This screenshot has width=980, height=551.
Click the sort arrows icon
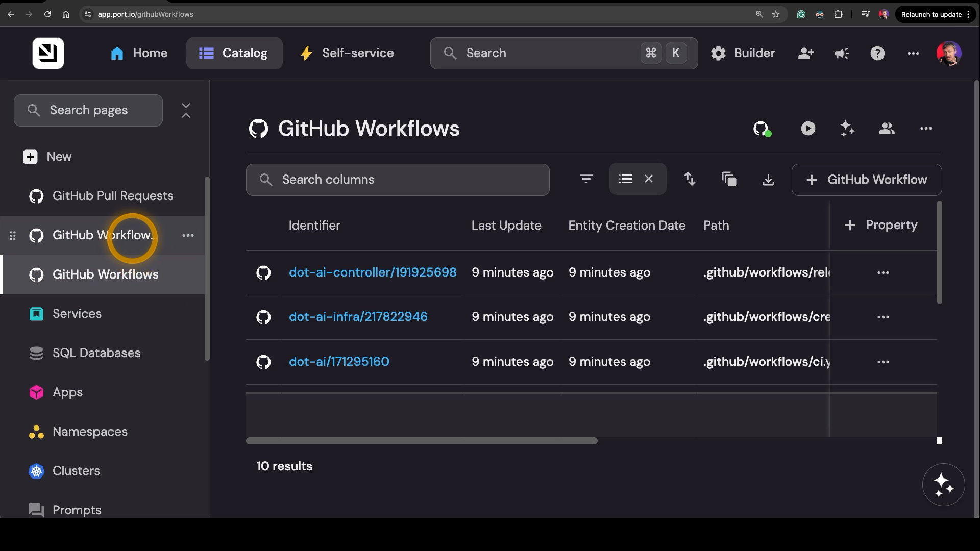click(690, 179)
